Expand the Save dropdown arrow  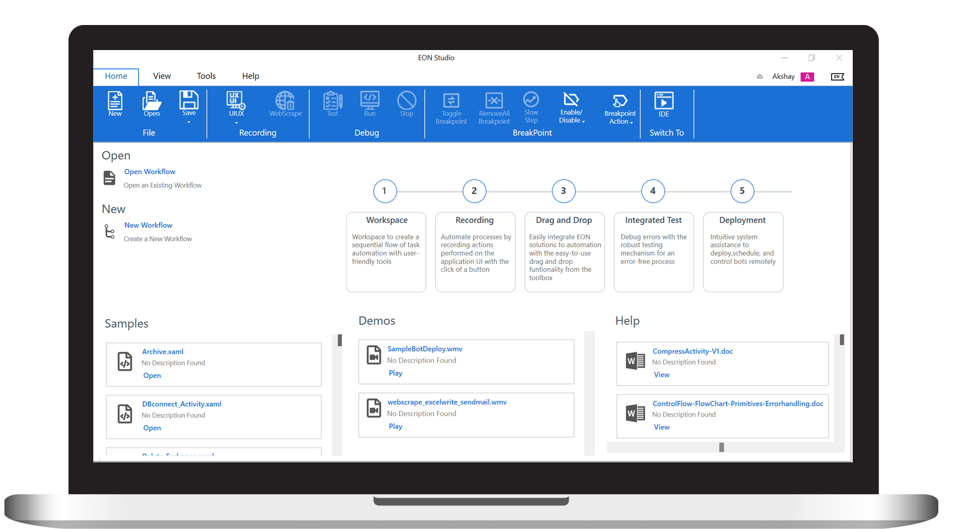coord(189,122)
